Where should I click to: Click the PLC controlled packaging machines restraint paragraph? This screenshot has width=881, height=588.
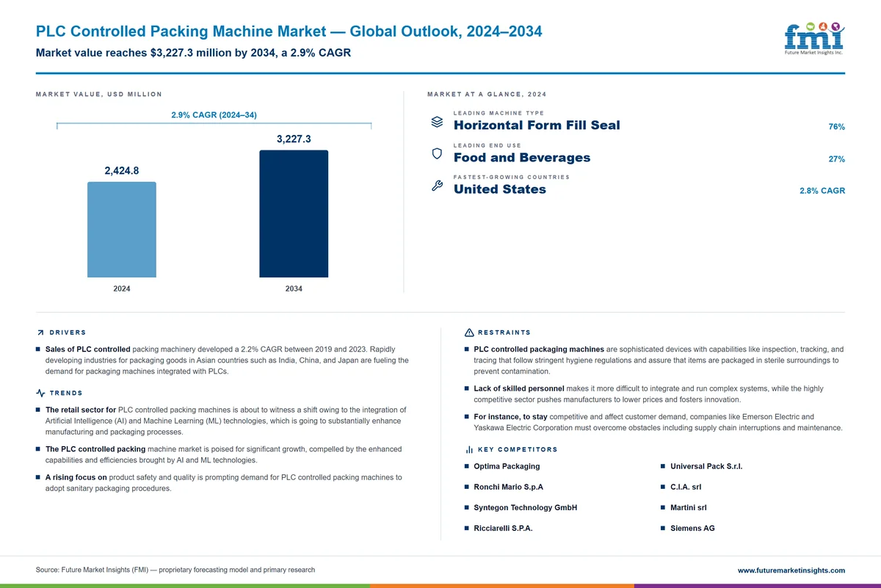pyautogui.click(x=659, y=360)
